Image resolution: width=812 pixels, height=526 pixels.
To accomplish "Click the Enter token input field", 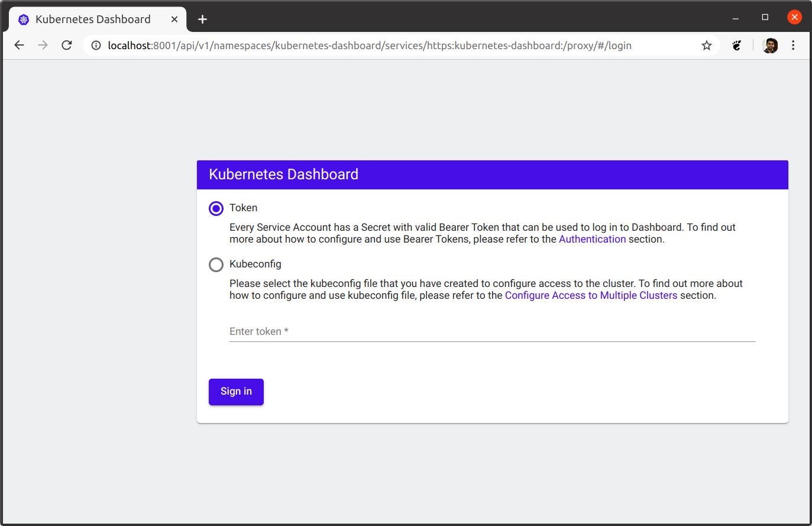I will [493, 331].
